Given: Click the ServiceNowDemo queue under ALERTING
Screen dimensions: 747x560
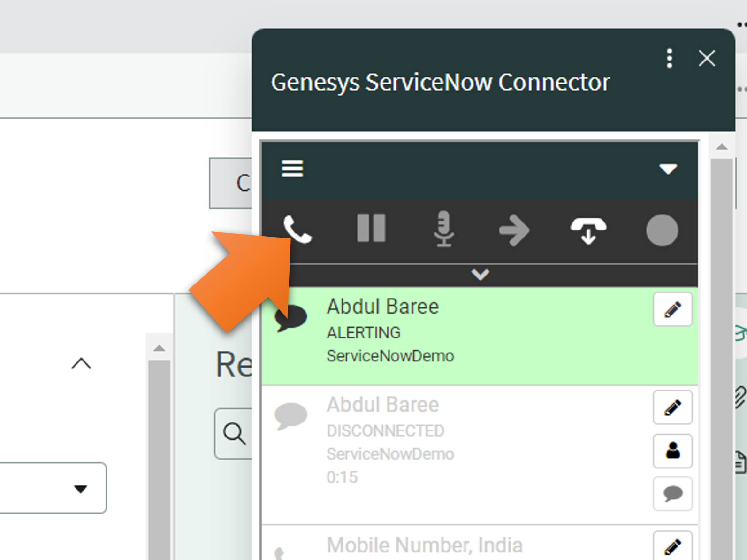Looking at the screenshot, I should [x=390, y=356].
